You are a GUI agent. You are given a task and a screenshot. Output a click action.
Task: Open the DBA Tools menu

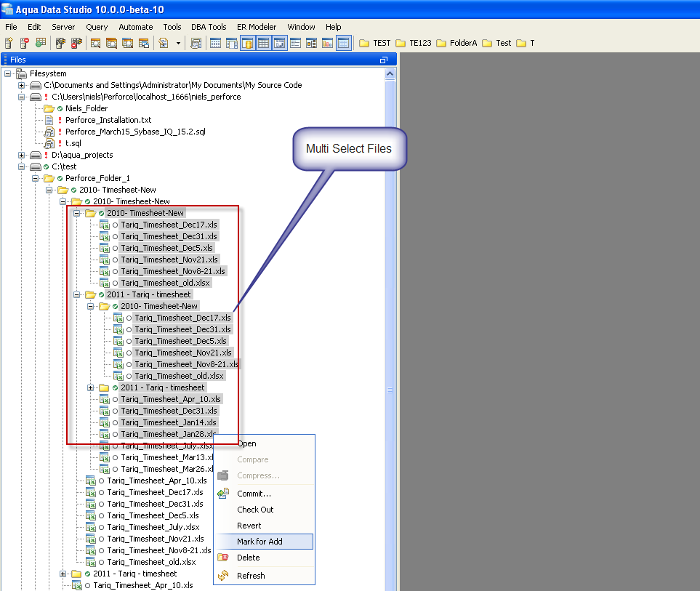[209, 27]
